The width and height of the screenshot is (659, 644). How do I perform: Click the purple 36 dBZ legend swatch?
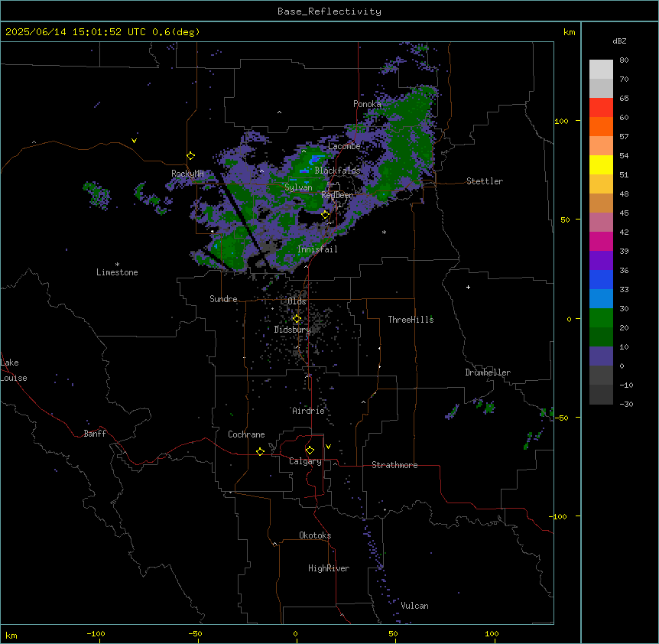click(x=601, y=260)
